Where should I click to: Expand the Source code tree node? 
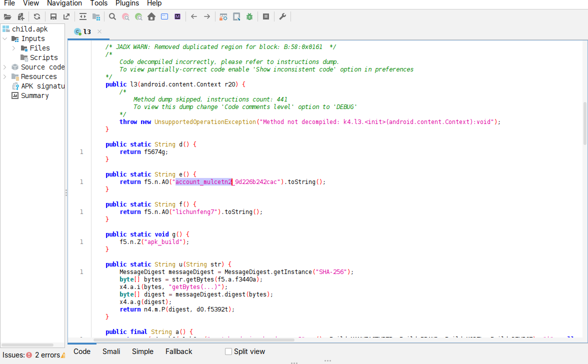coord(5,67)
